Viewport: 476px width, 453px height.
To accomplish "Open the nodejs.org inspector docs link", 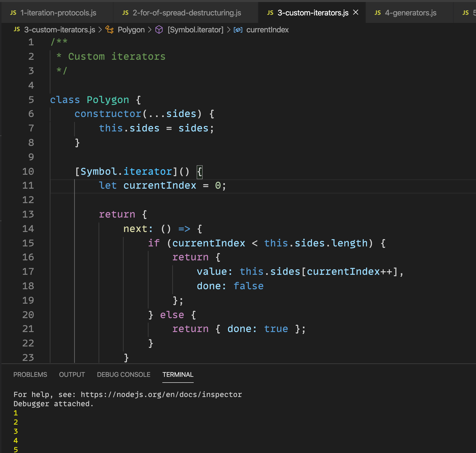I will pyautogui.click(x=161, y=395).
